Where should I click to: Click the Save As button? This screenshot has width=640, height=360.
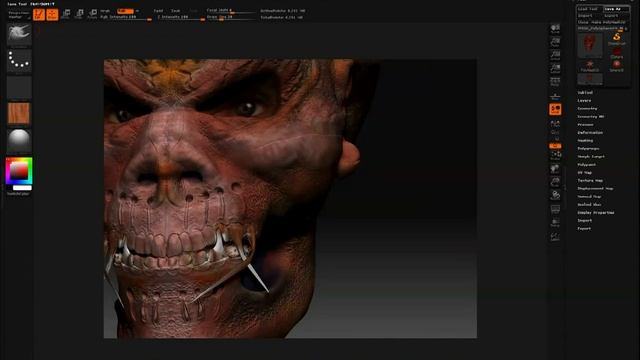616,9
